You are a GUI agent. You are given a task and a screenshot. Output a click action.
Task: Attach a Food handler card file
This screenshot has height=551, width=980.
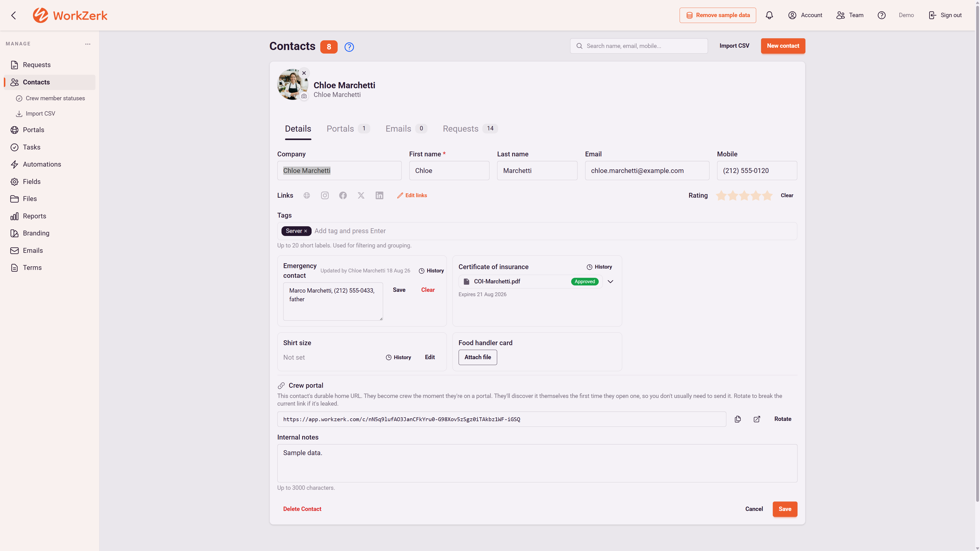pos(477,357)
